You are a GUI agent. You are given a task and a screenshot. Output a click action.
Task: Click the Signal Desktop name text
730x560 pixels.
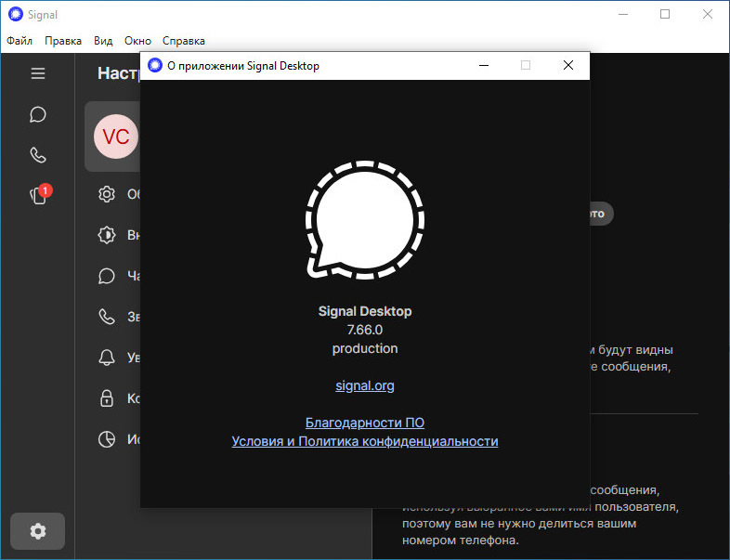tap(365, 311)
